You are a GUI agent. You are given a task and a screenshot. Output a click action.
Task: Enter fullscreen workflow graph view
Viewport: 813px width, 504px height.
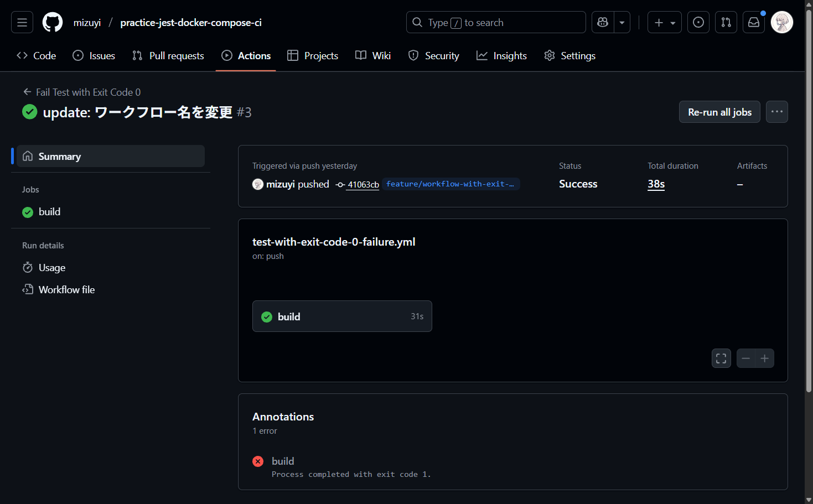coord(721,358)
